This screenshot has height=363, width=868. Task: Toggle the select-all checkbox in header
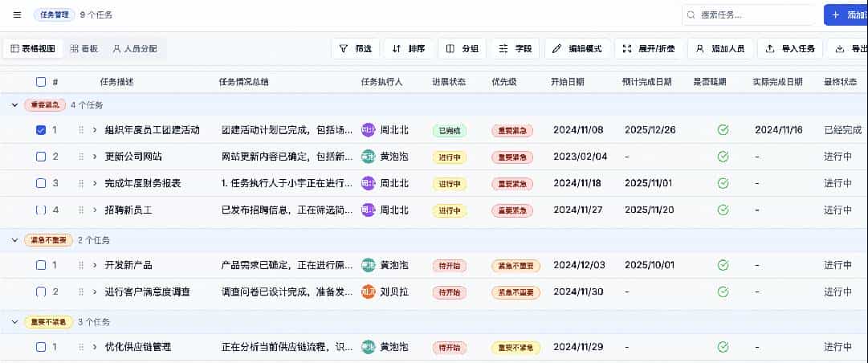[x=41, y=82]
